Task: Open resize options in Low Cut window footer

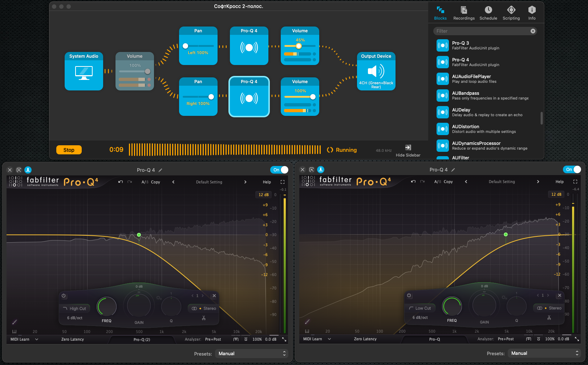Action: click(x=577, y=339)
